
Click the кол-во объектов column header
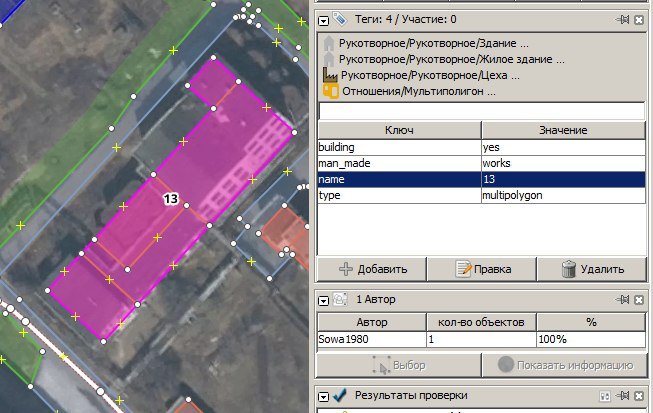481,322
